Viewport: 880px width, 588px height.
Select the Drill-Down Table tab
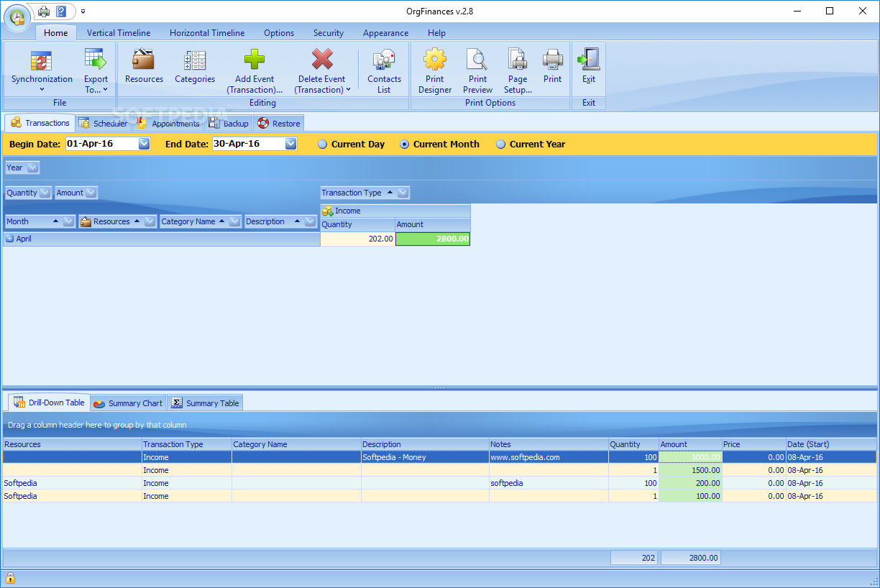49,403
